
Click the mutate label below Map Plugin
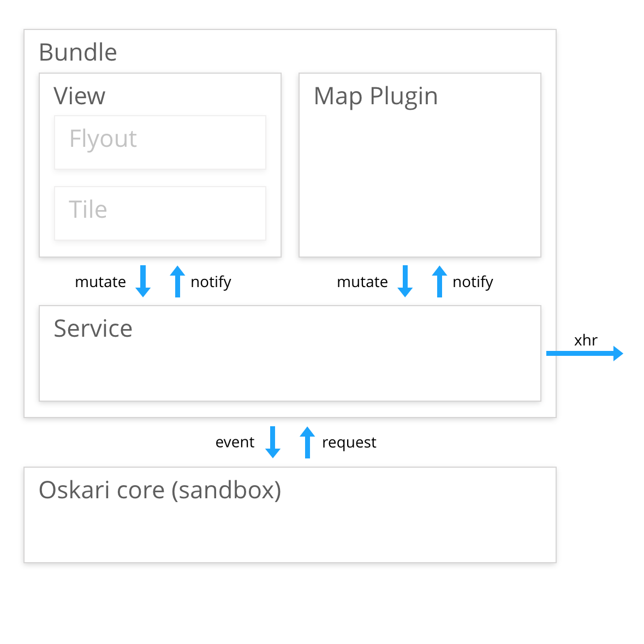[362, 282]
